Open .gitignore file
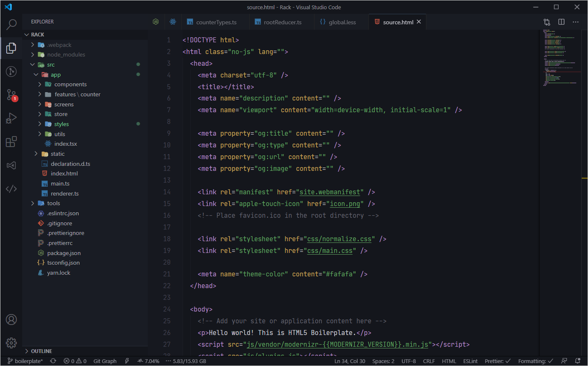 click(86, 223)
